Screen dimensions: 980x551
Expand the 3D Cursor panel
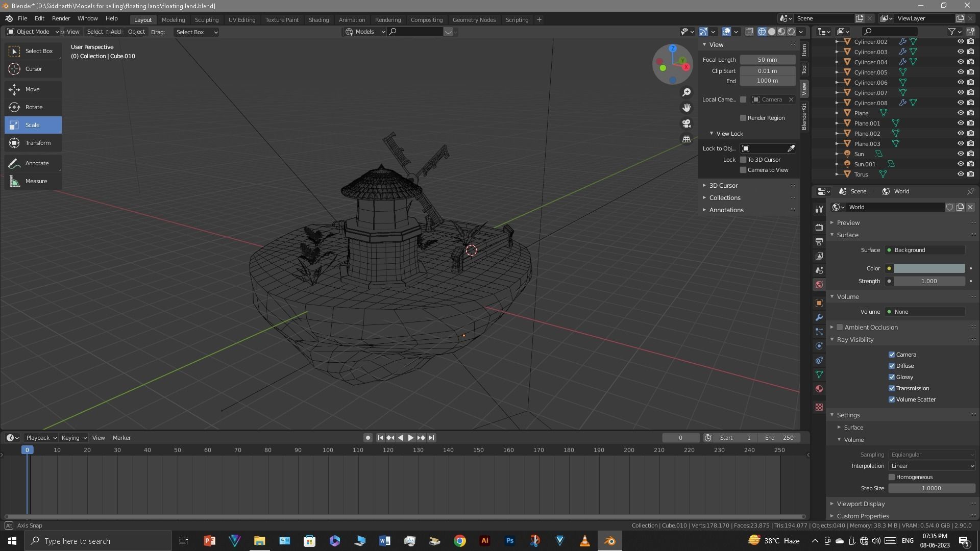click(723, 185)
